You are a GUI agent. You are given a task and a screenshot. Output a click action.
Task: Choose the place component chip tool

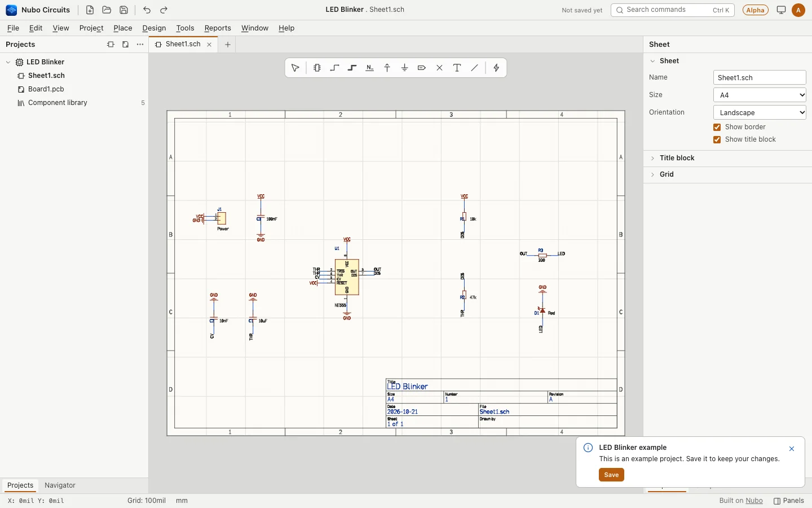317,68
